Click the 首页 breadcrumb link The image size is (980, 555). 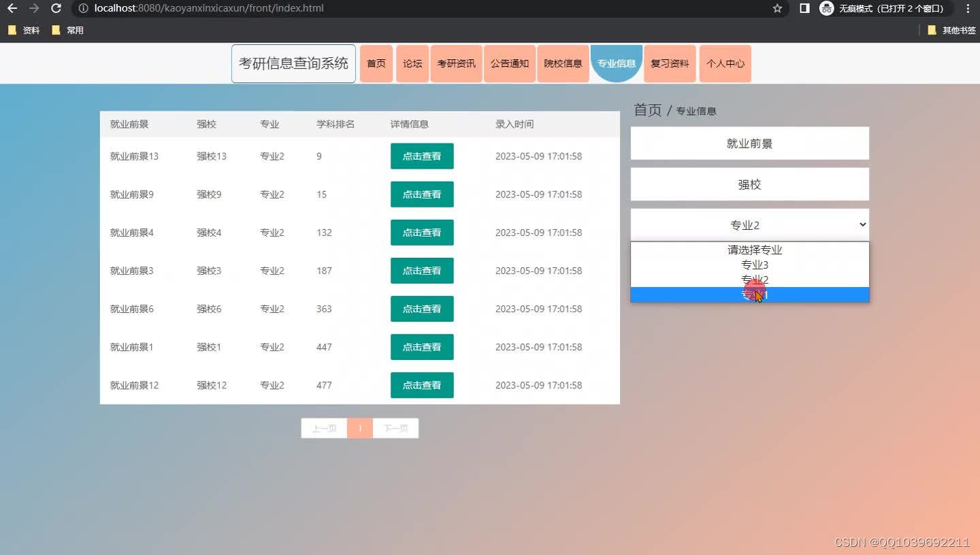coord(647,110)
